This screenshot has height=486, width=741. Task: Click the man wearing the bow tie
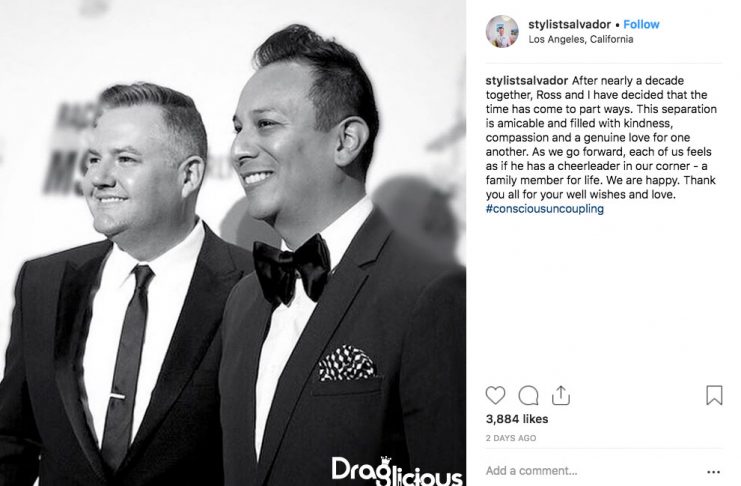331,265
